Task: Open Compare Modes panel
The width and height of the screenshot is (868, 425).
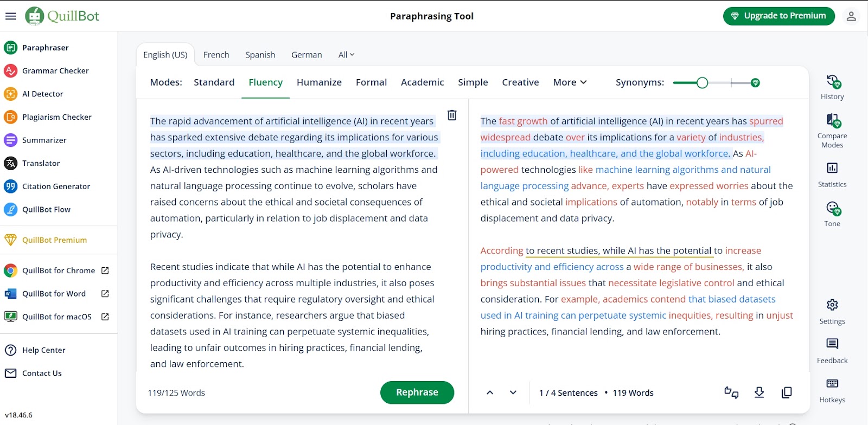Action: pos(832,131)
